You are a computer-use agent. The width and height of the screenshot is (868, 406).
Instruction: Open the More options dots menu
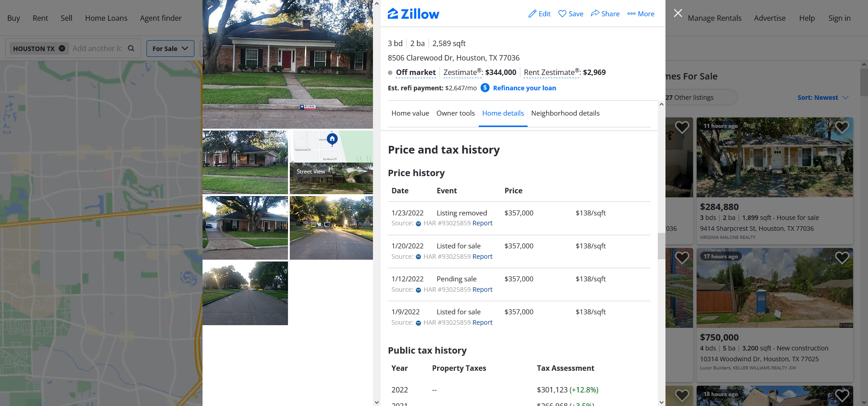632,14
